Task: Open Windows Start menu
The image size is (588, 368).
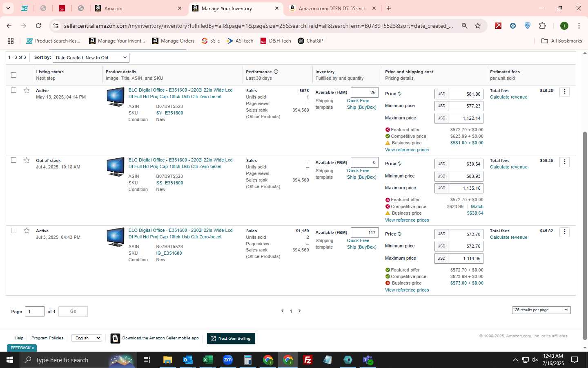Action: tap(10, 360)
